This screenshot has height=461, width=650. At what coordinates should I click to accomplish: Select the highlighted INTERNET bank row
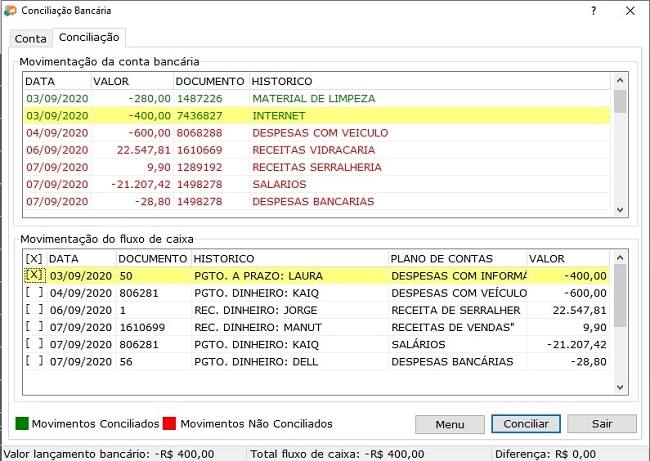[x=317, y=116]
